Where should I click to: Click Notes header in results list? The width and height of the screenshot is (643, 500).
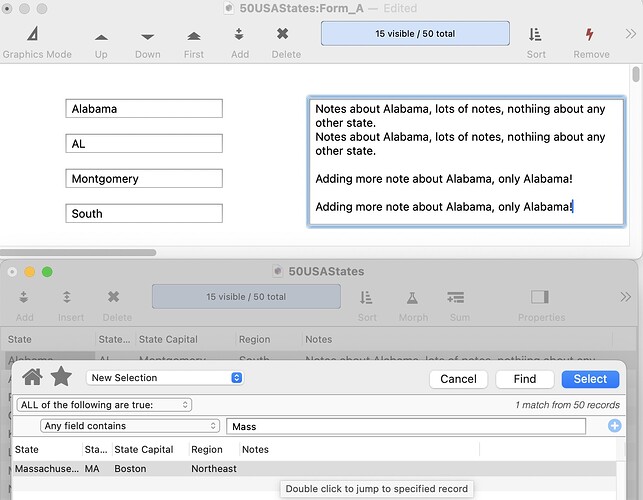(x=255, y=450)
